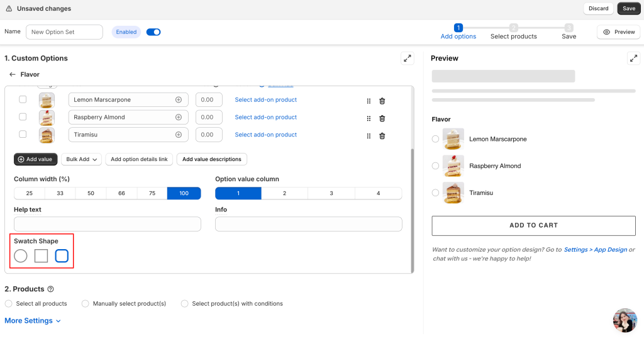
Task: Click the Add value button
Action: click(x=36, y=160)
